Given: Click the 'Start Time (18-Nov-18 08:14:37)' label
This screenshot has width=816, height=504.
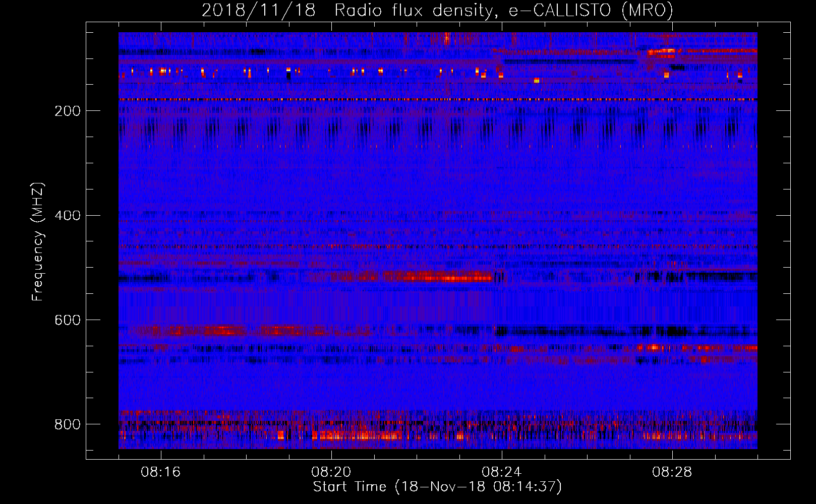Looking at the screenshot, I should click(x=437, y=487).
